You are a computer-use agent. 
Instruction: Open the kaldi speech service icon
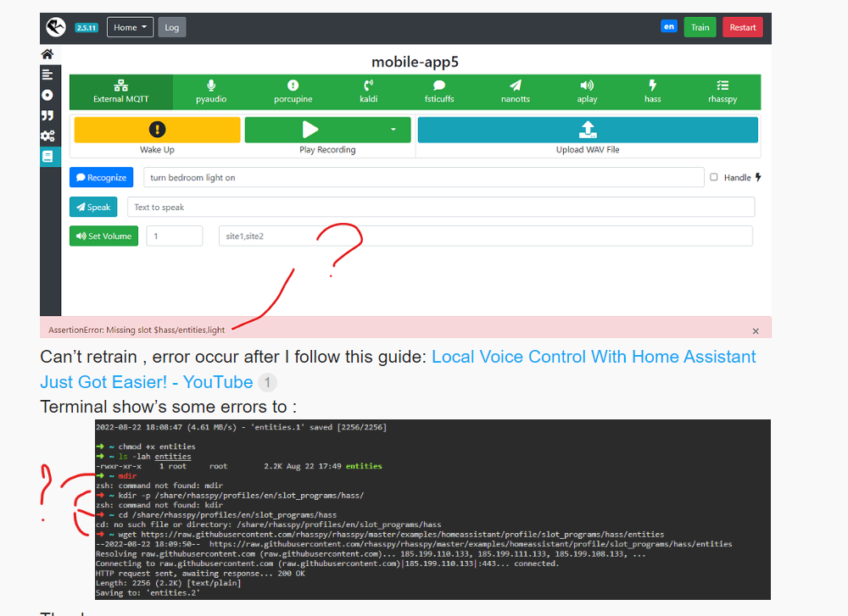tap(368, 86)
